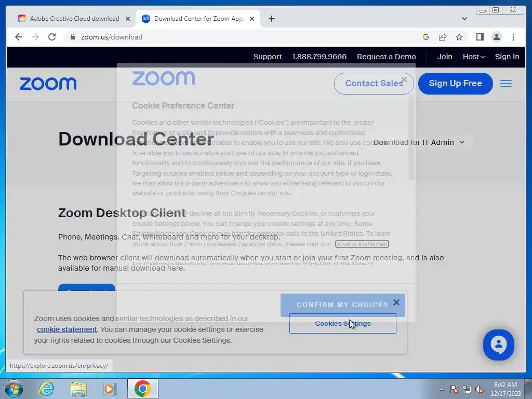Open Request a Demo link
This screenshot has height=399, width=532.
(386, 57)
